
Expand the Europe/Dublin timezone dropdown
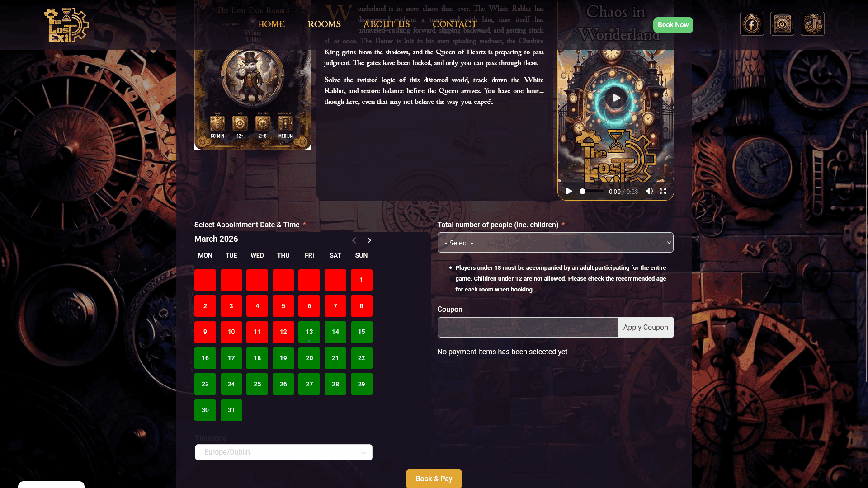click(283, 452)
